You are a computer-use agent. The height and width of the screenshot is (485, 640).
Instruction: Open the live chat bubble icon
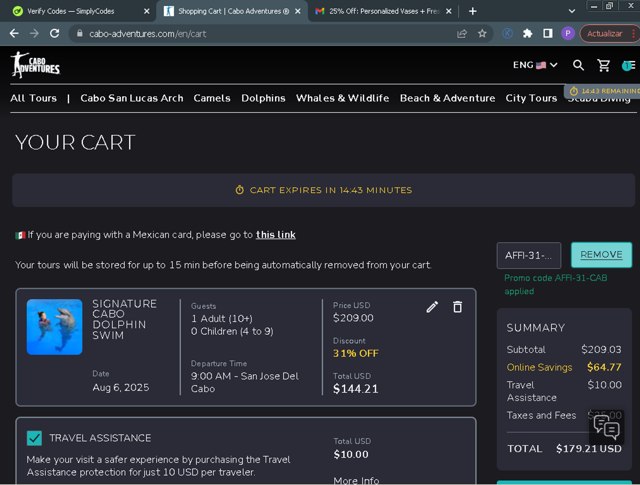[x=606, y=427]
